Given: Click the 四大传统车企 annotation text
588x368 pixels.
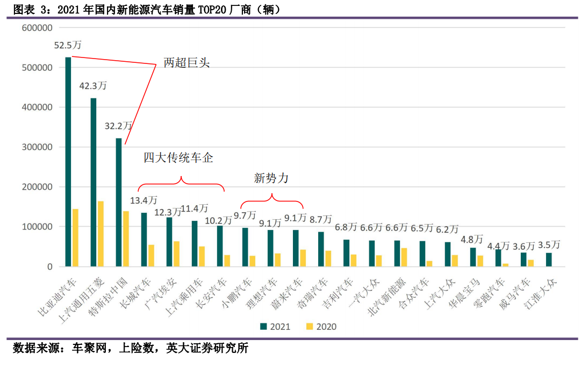Looking at the screenshot, I should click(x=178, y=157).
